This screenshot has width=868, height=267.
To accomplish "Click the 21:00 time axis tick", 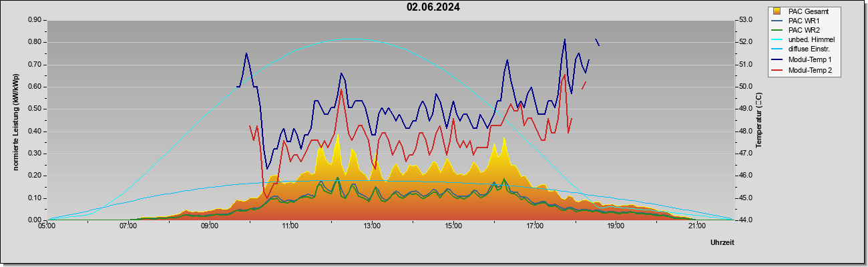I will pyautogui.click(x=696, y=226).
